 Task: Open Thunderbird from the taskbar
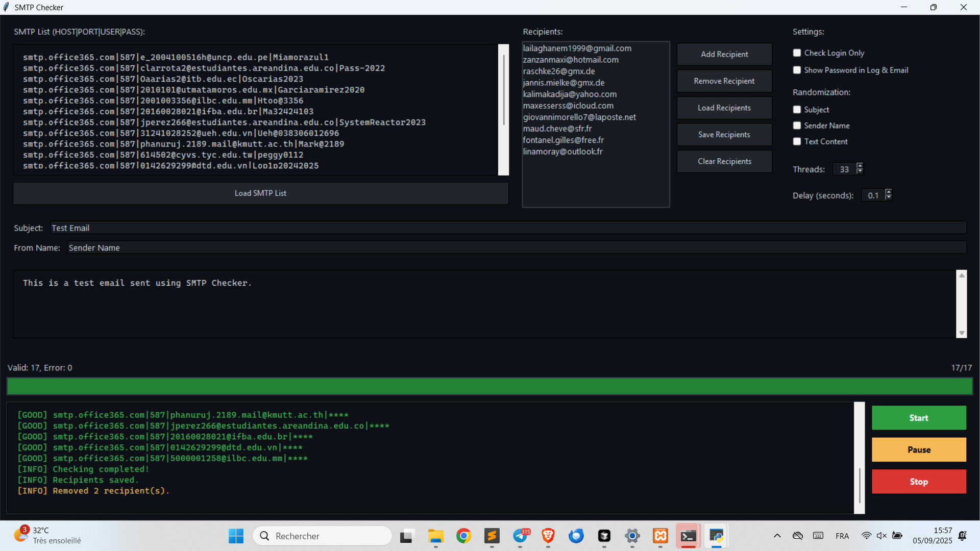click(x=576, y=536)
